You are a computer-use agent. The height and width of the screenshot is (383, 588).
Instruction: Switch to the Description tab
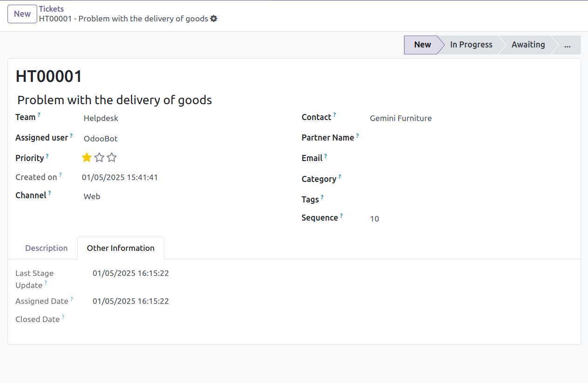(x=47, y=248)
